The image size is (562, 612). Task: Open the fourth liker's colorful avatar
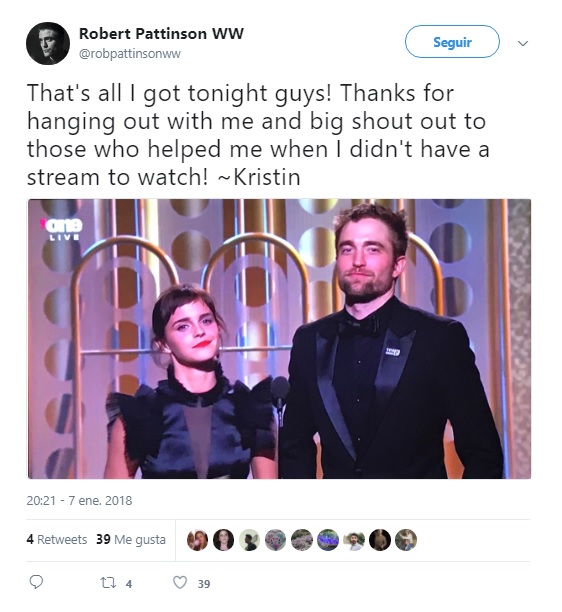[x=276, y=540]
